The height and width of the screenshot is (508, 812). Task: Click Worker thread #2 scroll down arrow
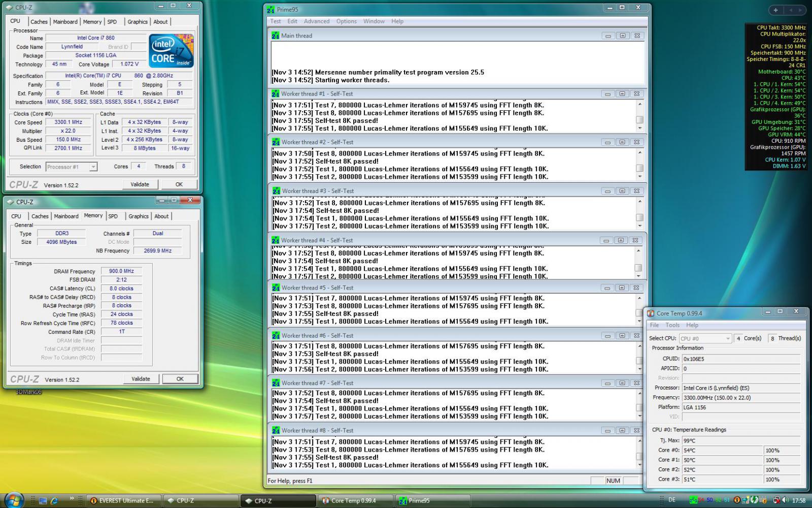tap(639, 176)
